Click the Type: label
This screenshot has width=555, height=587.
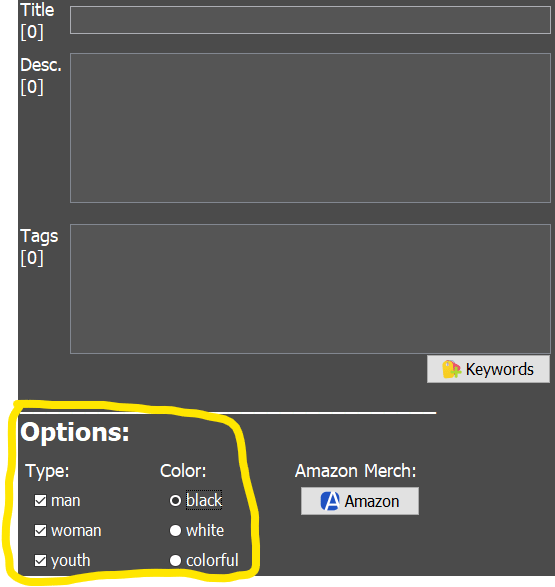click(48, 471)
